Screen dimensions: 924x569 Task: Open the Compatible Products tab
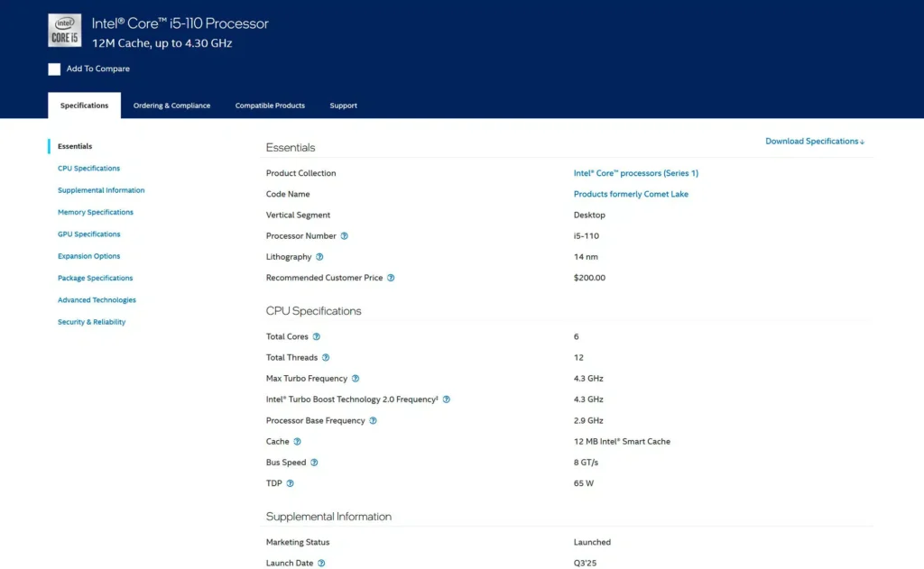(270, 106)
